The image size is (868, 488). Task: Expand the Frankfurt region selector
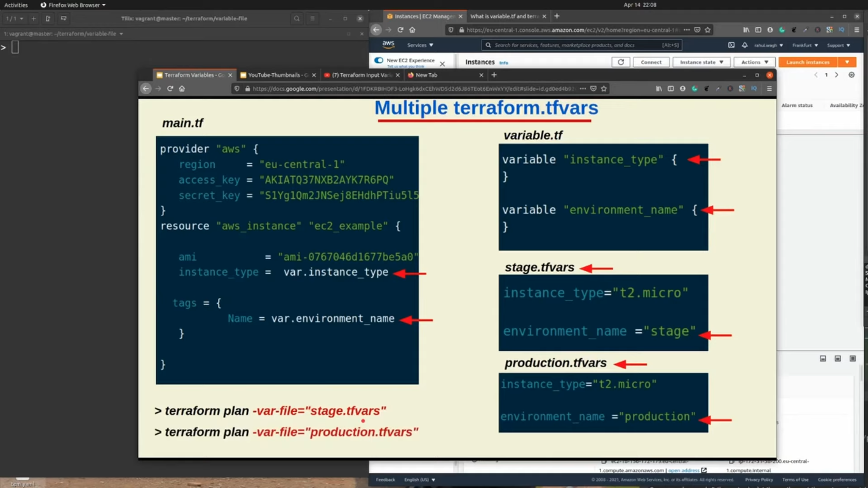point(805,45)
